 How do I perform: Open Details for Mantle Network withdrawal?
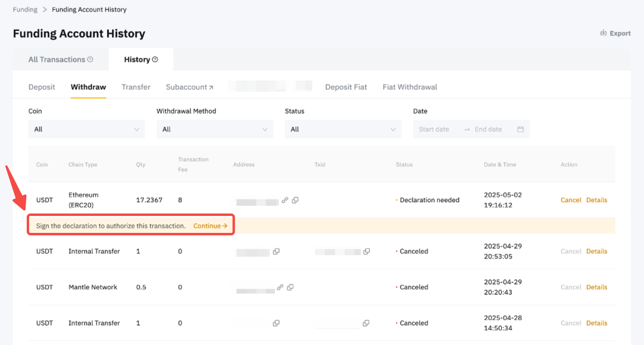[x=596, y=287]
